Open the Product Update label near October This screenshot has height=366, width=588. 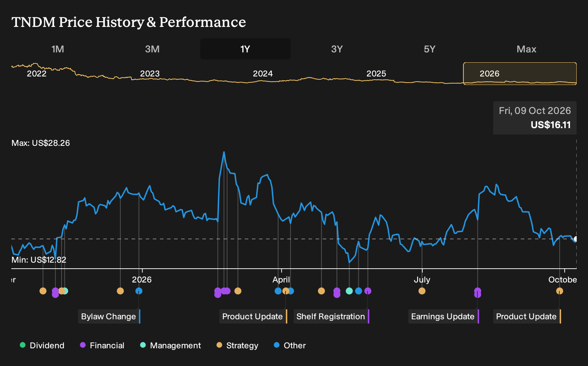(x=527, y=316)
